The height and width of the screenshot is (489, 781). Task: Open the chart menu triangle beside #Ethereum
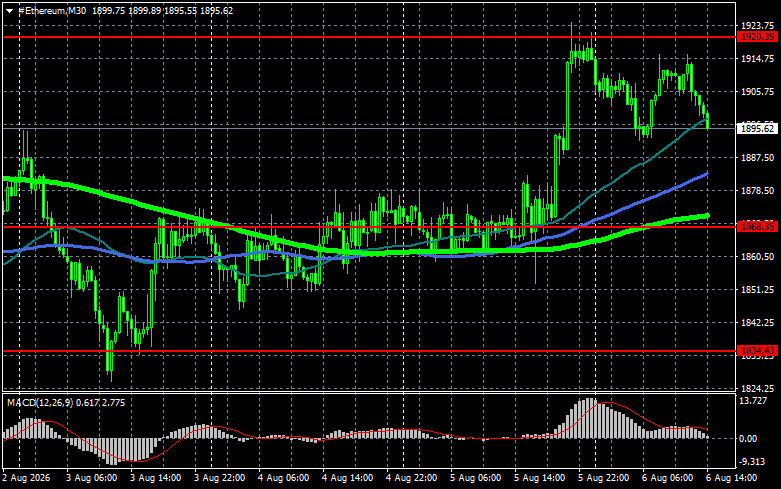coord(9,11)
